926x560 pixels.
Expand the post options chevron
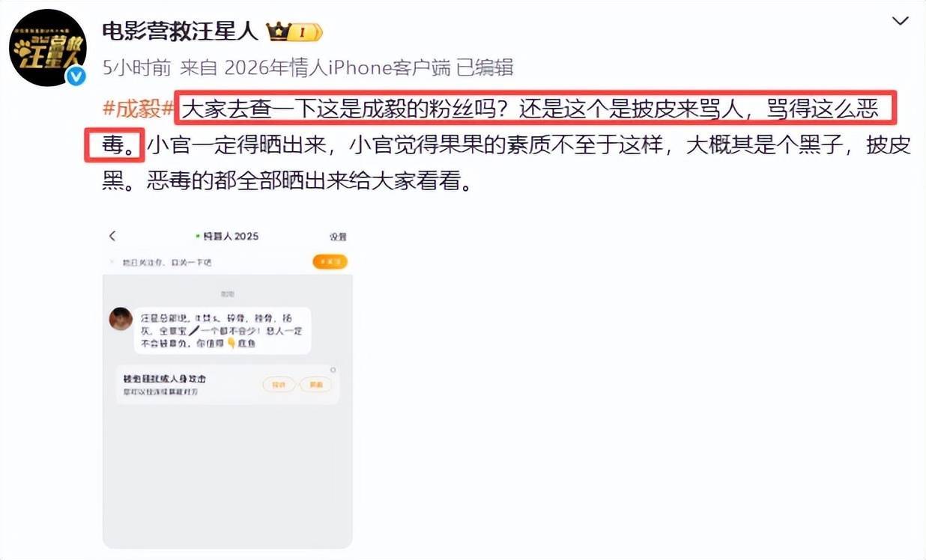(x=900, y=22)
